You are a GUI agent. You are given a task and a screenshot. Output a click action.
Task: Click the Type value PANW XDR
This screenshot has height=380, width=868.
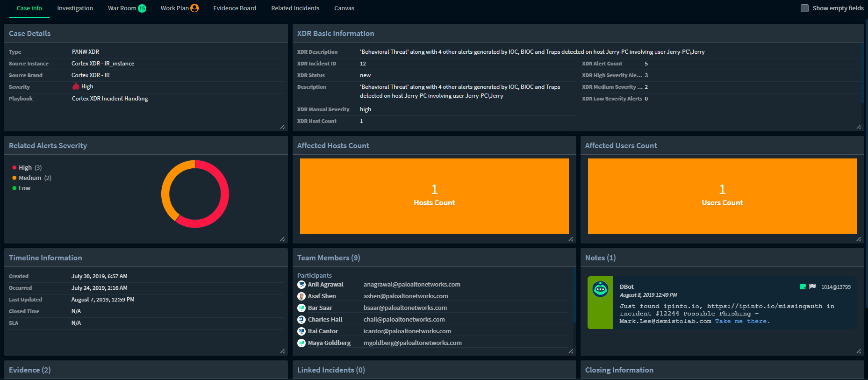tap(86, 52)
